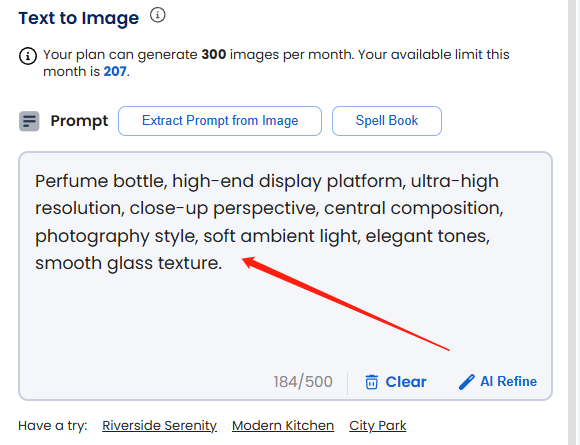Click the pencil icon for AI Refine
The width and height of the screenshot is (580, 445).
466,382
